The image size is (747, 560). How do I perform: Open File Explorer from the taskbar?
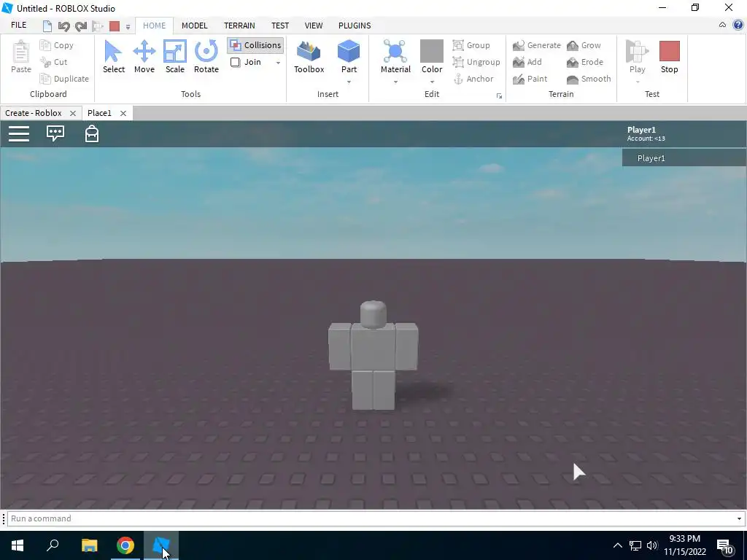[x=89, y=545]
